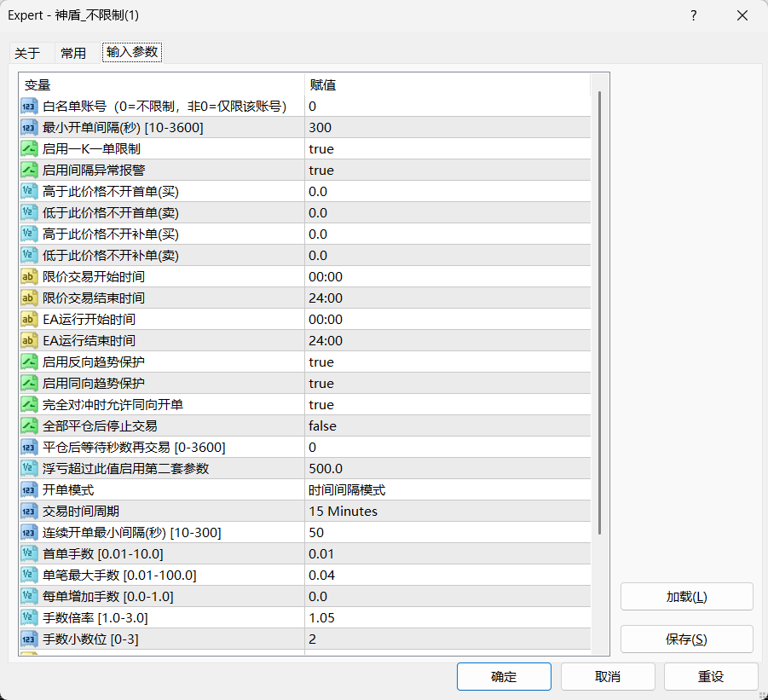The height and width of the screenshot is (700, 768).
Task: Click the integer icon beside 白名单账号 row
Action: pos(29,107)
